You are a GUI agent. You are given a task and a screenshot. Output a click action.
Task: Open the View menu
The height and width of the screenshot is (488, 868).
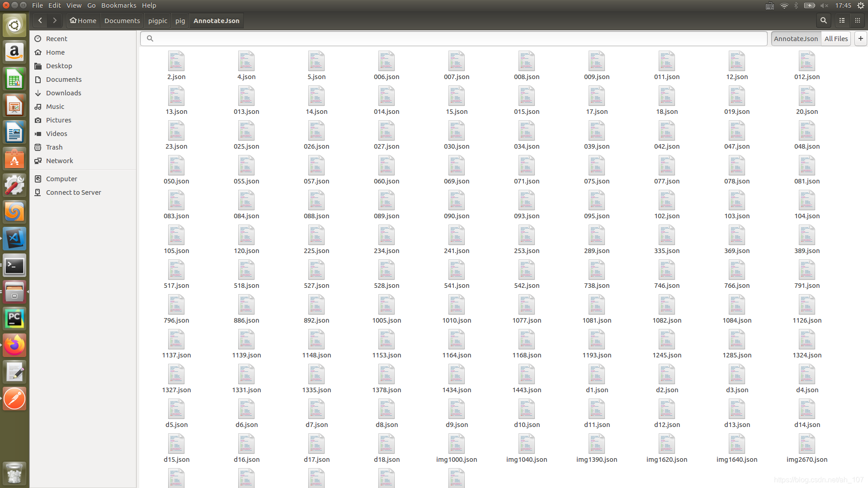(74, 5)
